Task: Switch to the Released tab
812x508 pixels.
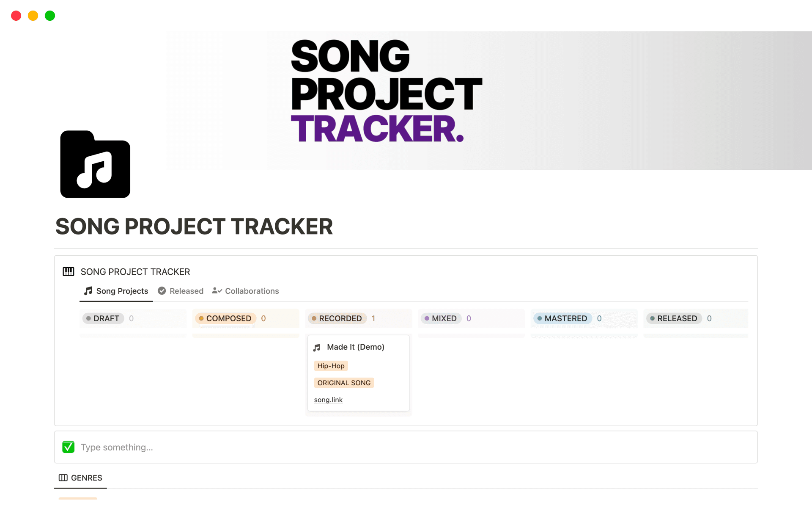Action: click(x=186, y=291)
